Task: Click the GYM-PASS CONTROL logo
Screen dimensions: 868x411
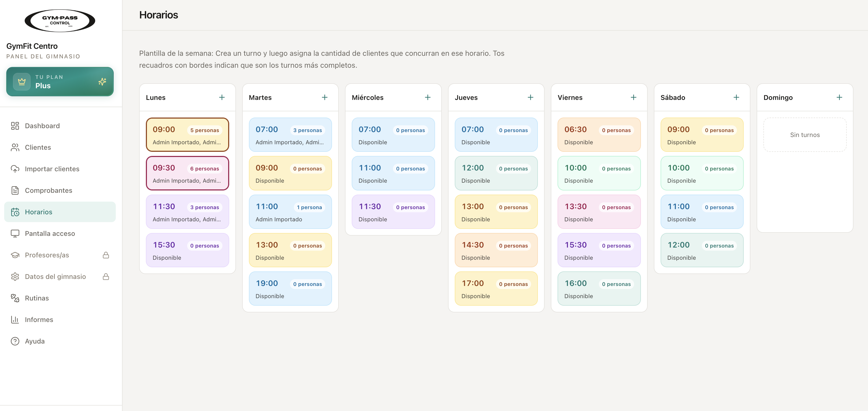Action: 60,20
